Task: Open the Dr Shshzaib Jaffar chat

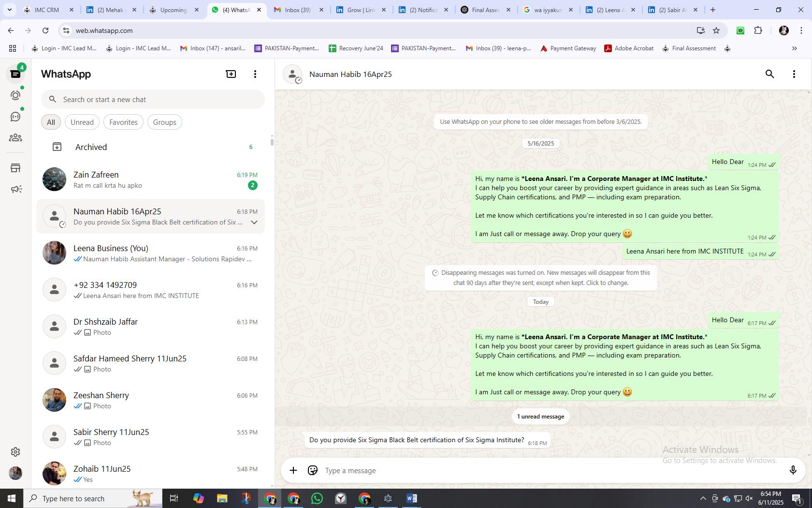Action: point(151,327)
